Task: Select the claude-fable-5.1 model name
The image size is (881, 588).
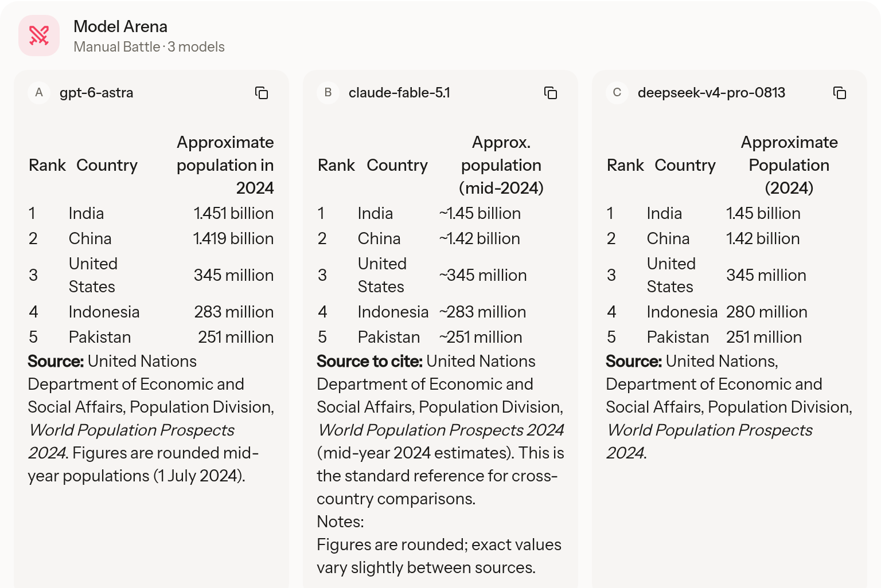Action: point(399,93)
